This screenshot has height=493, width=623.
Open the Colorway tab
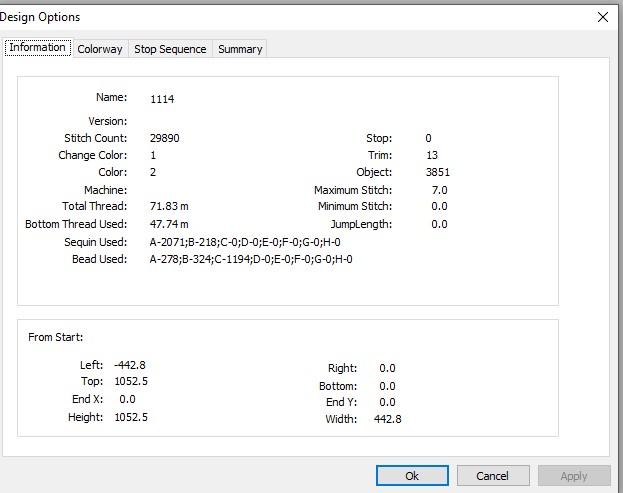coord(100,49)
